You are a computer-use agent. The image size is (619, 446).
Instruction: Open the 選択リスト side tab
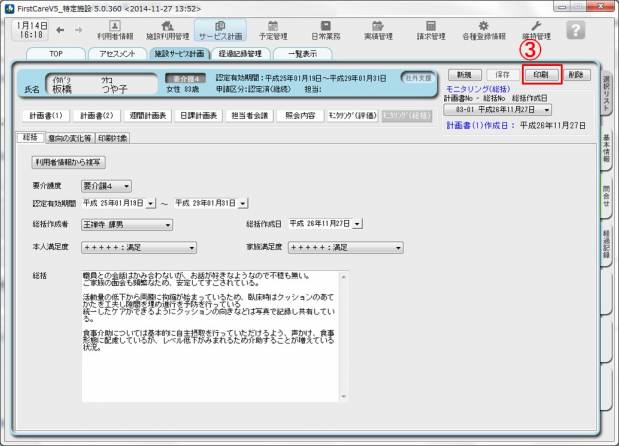pyautogui.click(x=607, y=92)
